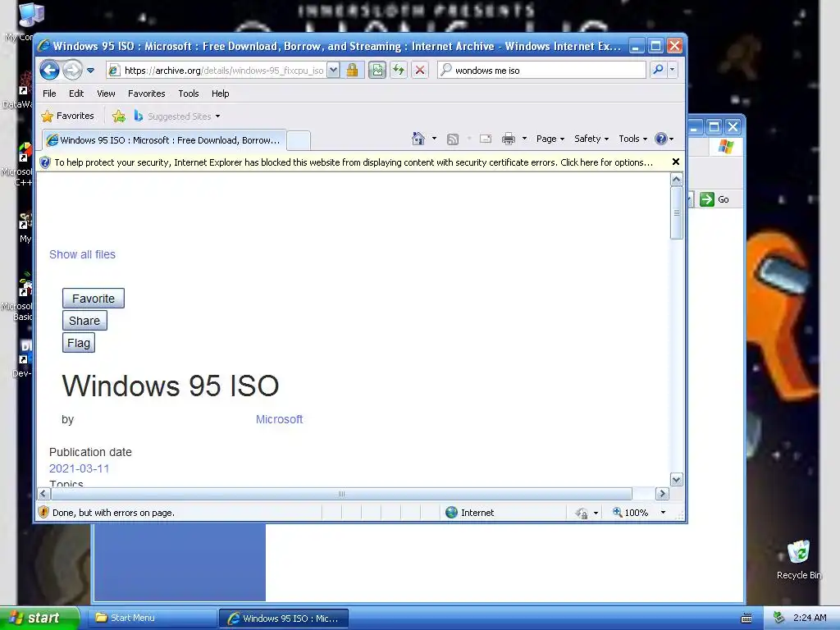
Task: Click the Internet zone globe icon
Action: click(452, 513)
